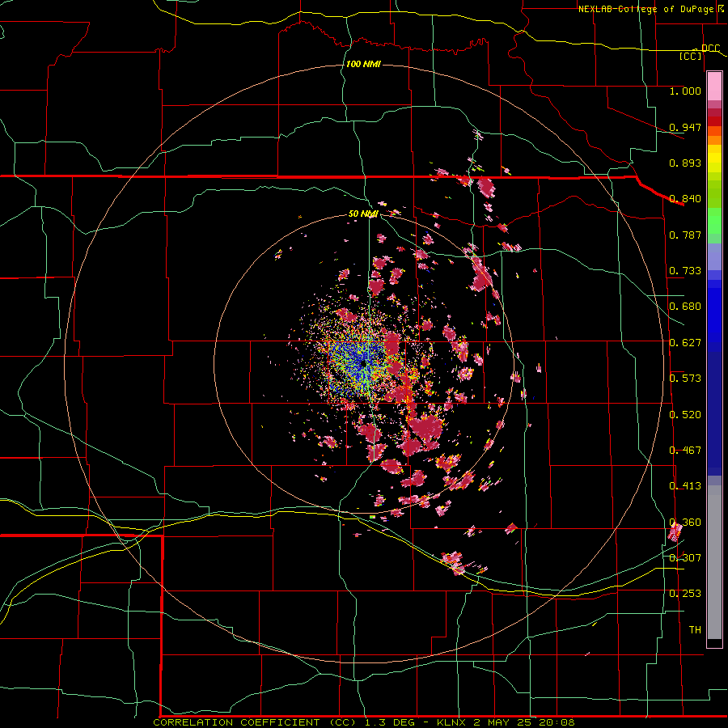Select the 0.360 color scale value
728x728 pixels.
pos(685,523)
